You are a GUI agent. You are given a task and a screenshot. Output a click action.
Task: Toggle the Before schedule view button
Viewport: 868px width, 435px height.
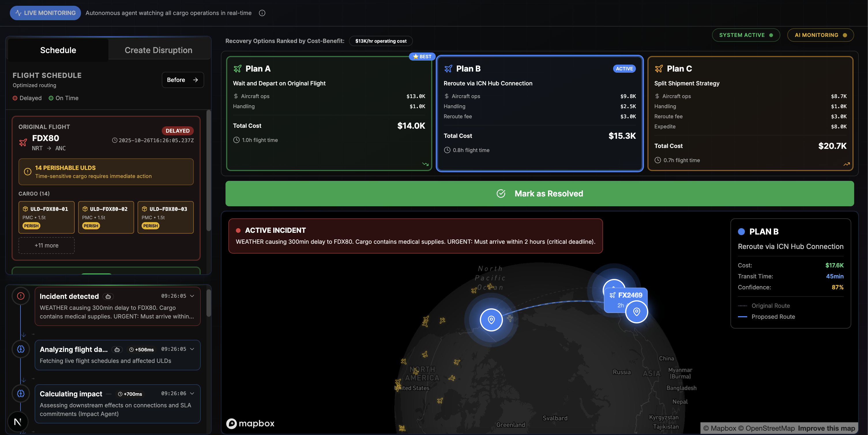[182, 80]
